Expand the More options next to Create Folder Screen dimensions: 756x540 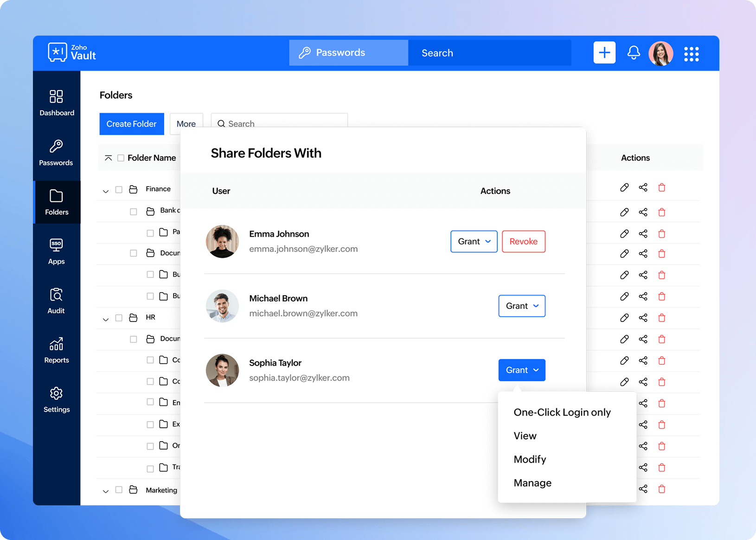coord(186,123)
